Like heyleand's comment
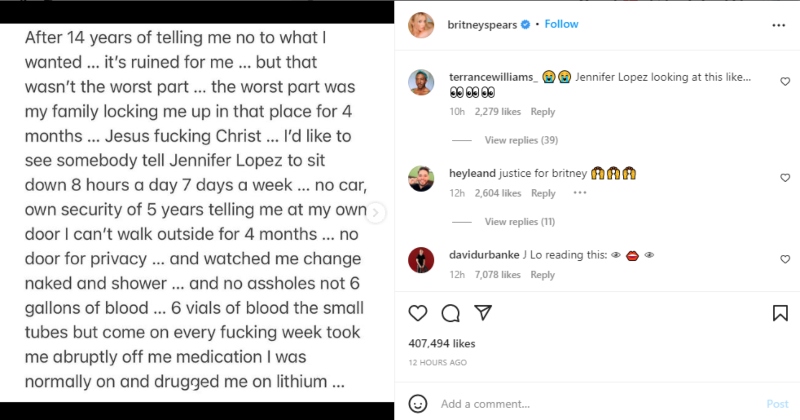This screenshot has width=800, height=420. 784,177
